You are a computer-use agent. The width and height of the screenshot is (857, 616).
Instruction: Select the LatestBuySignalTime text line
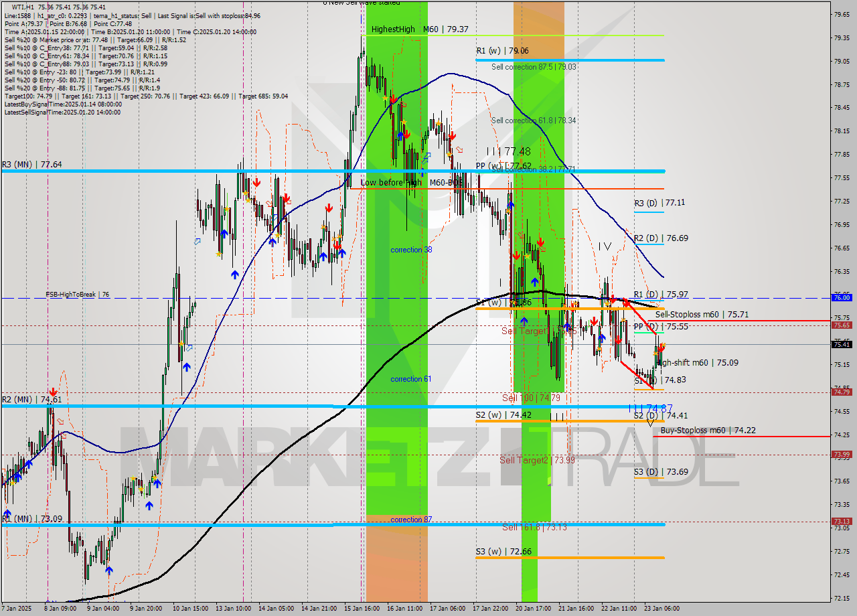point(63,104)
